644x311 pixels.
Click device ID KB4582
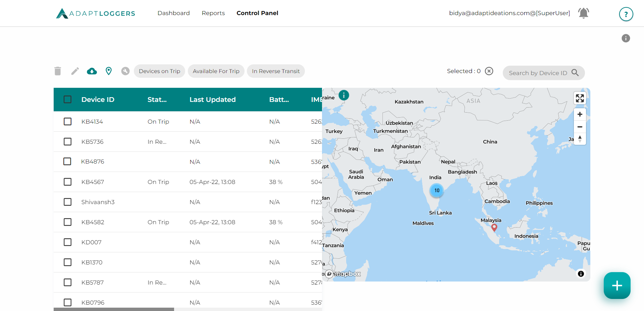(93, 222)
